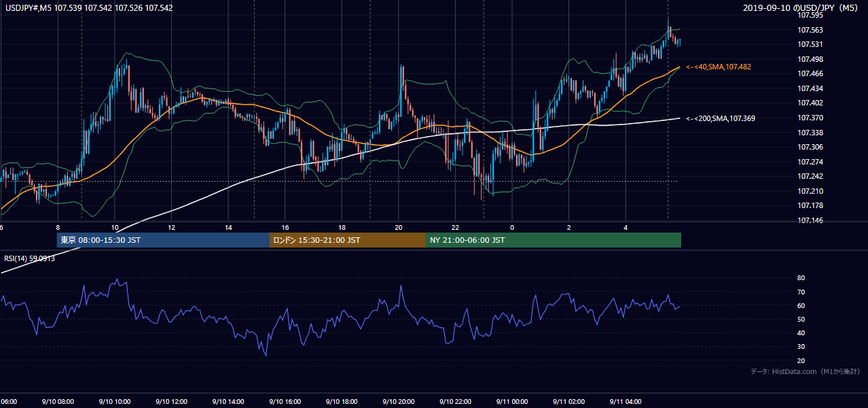Click hour label 0 under the price chart
Viewport: 868px width, 408px height.
(x=512, y=228)
